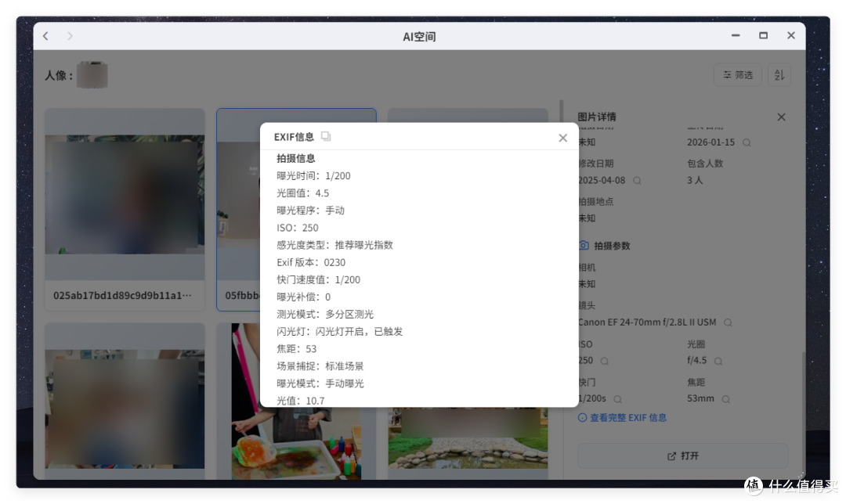Search by aperture f/4.5 magnifier icon
The width and height of the screenshot is (846, 504).
pos(718,361)
